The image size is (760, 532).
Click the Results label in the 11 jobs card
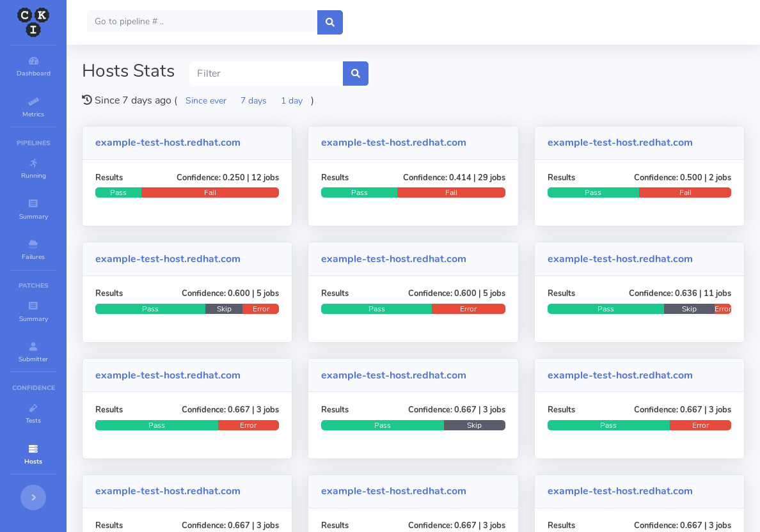[x=561, y=293]
